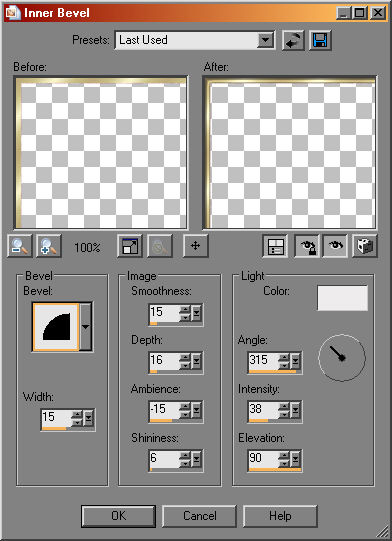This screenshot has height=541, width=392.
Task: Click the Angle value field
Action: click(x=264, y=361)
